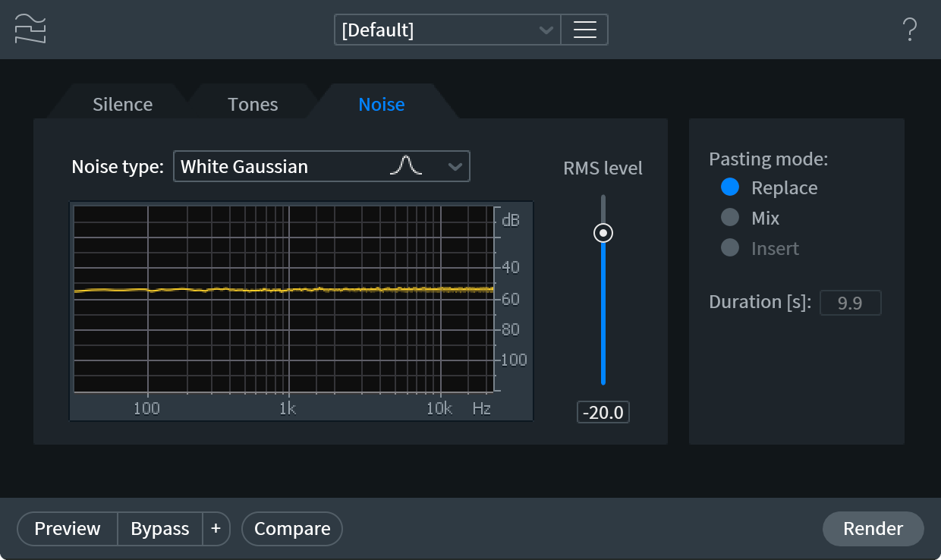Open the Noise type dropdown arrow

pos(455,167)
